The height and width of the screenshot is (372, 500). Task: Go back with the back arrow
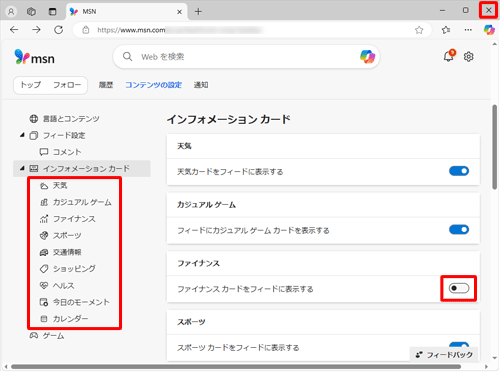pyautogui.click(x=14, y=30)
